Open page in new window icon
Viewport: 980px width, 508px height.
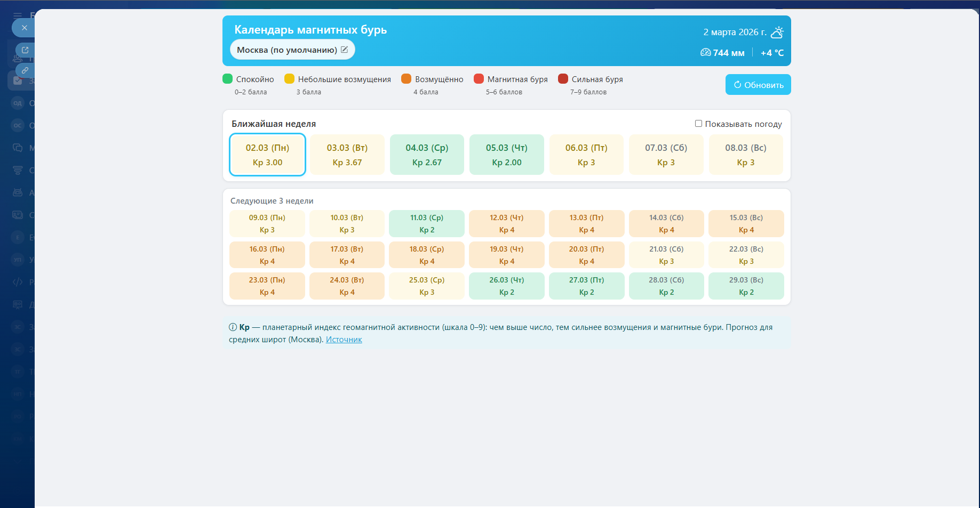pyautogui.click(x=25, y=50)
